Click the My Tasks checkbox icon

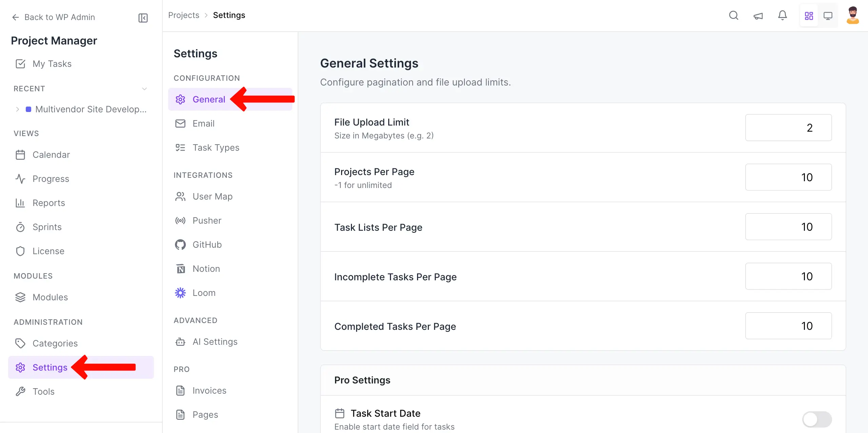pyautogui.click(x=20, y=63)
